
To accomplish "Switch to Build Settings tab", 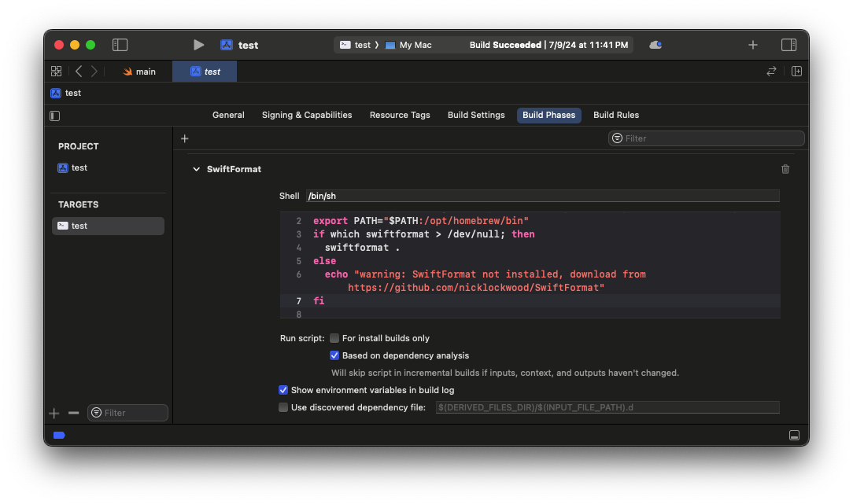I will click(x=476, y=116).
